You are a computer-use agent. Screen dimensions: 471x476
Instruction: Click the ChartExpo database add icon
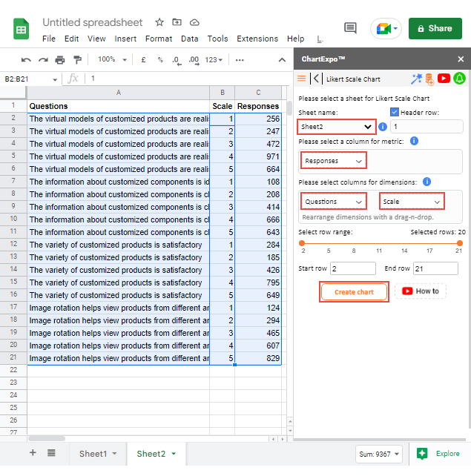[x=429, y=79]
